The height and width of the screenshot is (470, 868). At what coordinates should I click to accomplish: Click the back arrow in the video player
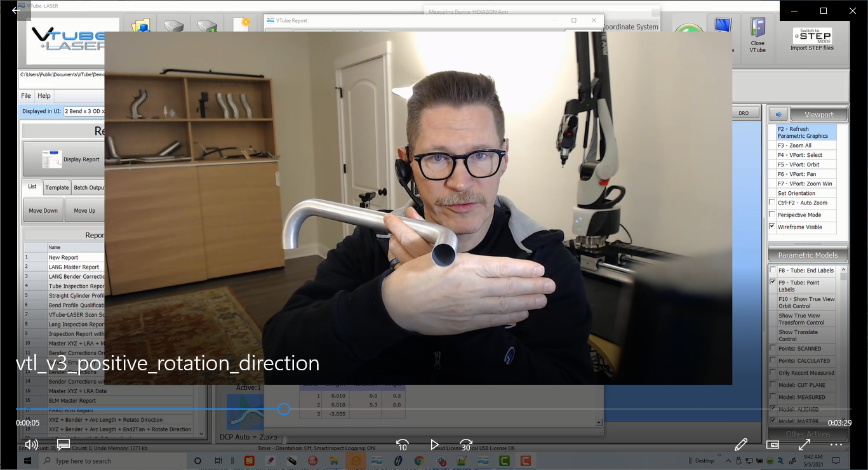click(16, 11)
